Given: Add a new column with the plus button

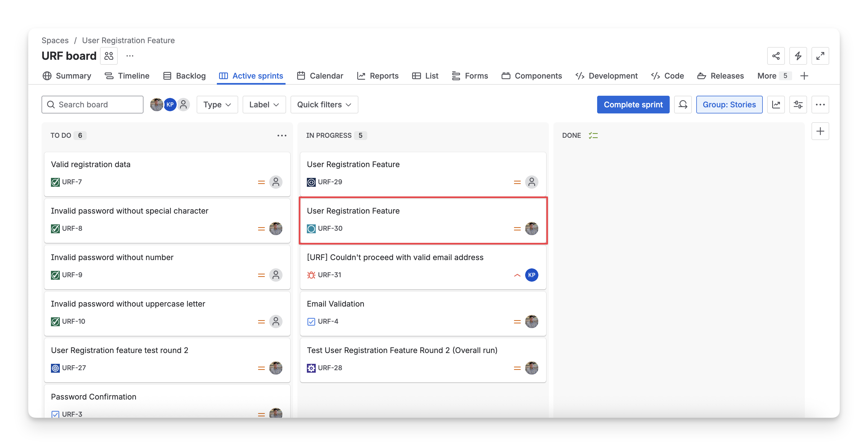Looking at the screenshot, I should [820, 131].
